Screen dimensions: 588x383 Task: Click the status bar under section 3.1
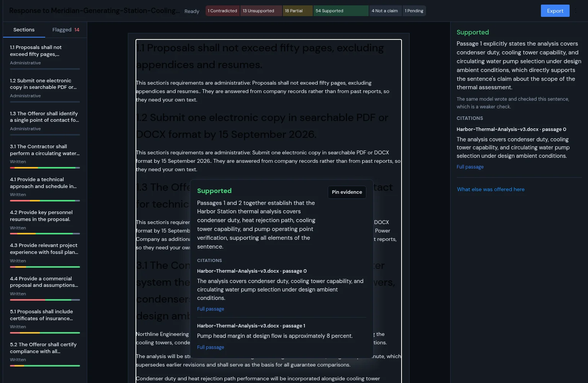[45, 168]
